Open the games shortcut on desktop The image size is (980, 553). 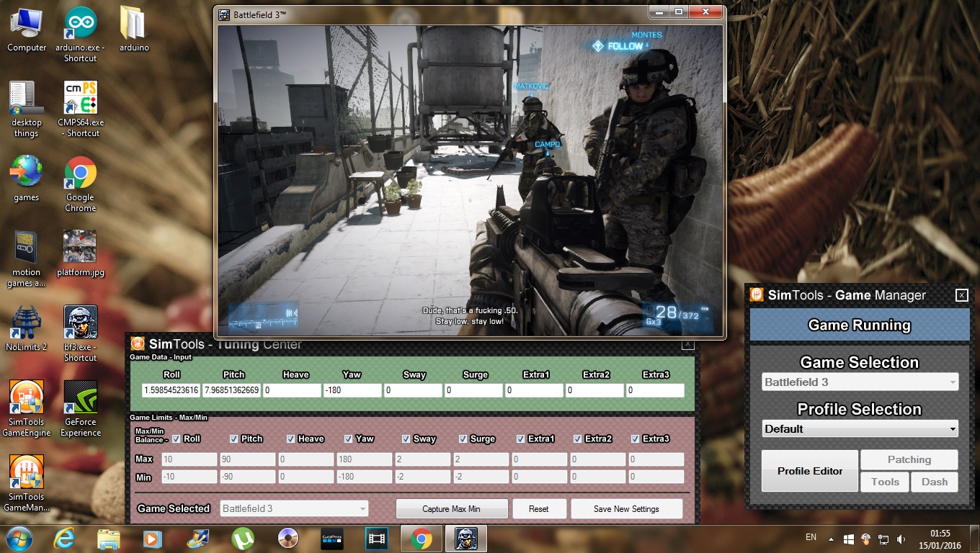click(27, 179)
